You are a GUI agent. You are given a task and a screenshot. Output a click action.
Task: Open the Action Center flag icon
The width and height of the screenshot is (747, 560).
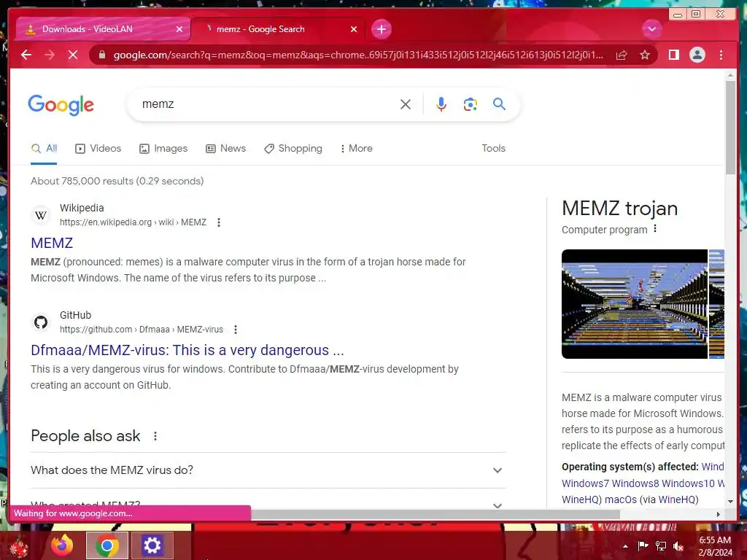click(x=643, y=545)
